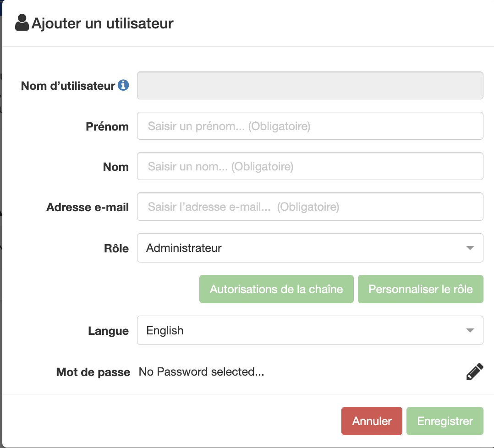Viewport: 494px width, 448px height.
Task: Click the Rôle field label
Action: tap(116, 248)
